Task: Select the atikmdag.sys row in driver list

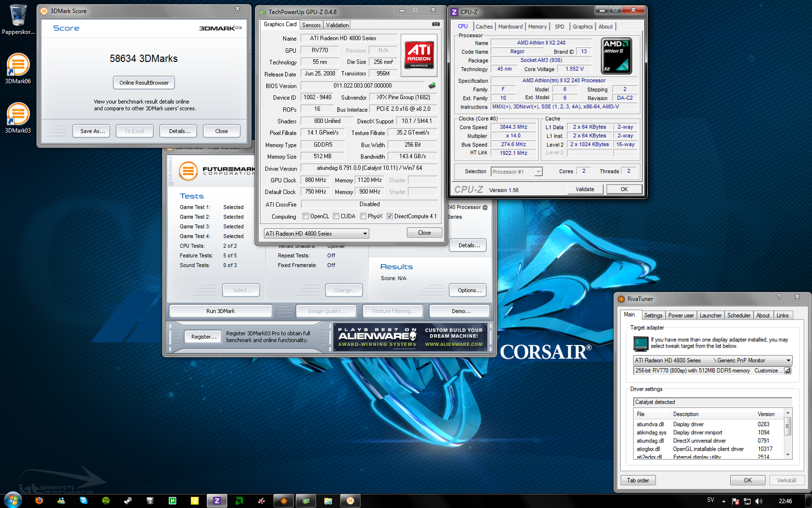Action: [x=708, y=433]
